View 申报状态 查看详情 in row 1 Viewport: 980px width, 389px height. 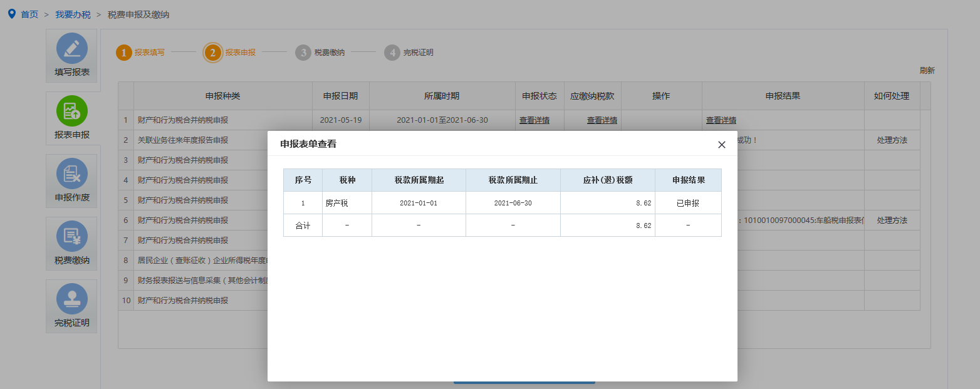pyautogui.click(x=534, y=120)
